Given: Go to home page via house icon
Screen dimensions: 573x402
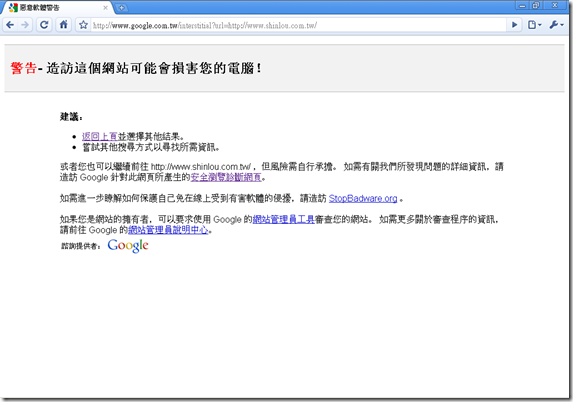Looking at the screenshot, I should pos(63,25).
